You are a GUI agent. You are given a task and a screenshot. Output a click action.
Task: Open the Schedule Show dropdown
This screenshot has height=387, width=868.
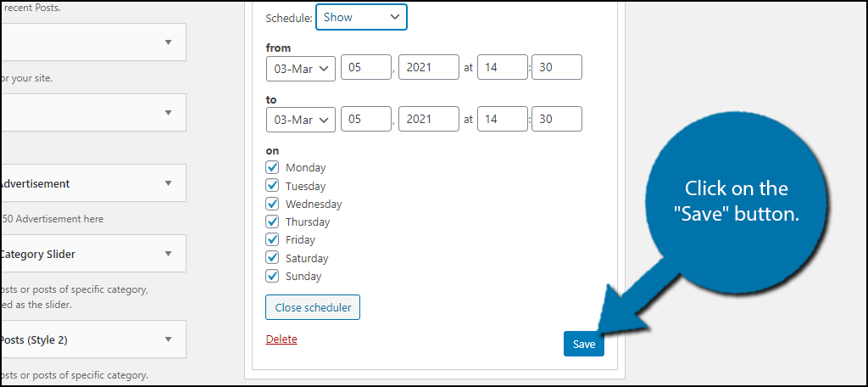click(361, 17)
